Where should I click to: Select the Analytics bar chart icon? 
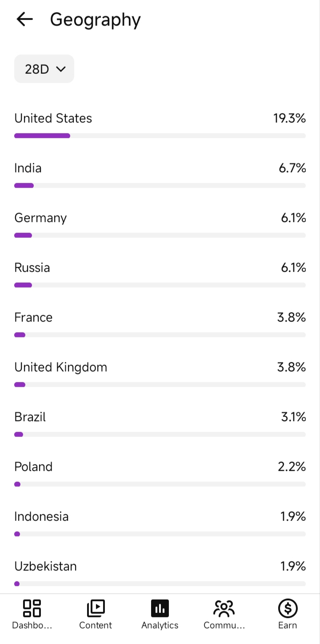point(160,608)
